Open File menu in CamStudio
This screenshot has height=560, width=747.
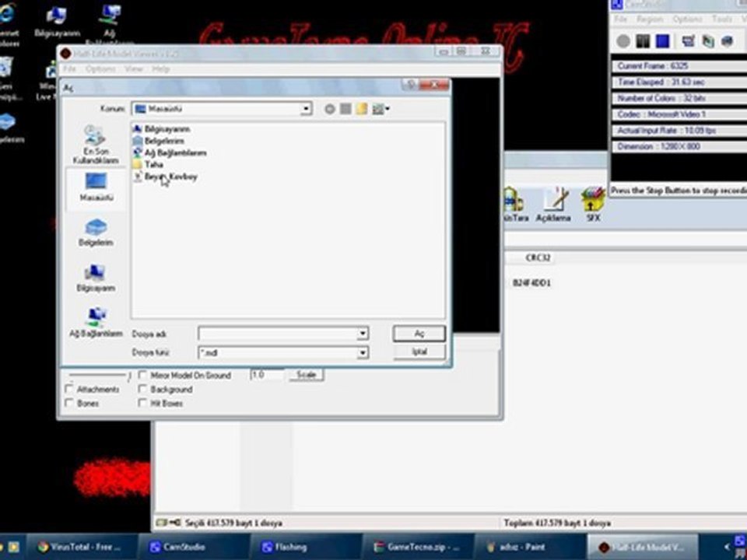click(620, 19)
